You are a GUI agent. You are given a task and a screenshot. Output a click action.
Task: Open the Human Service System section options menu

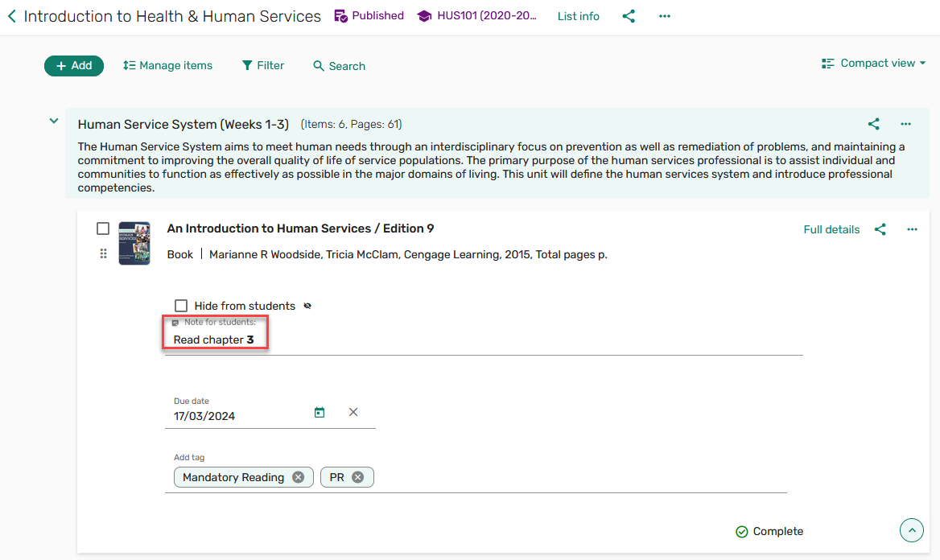905,124
